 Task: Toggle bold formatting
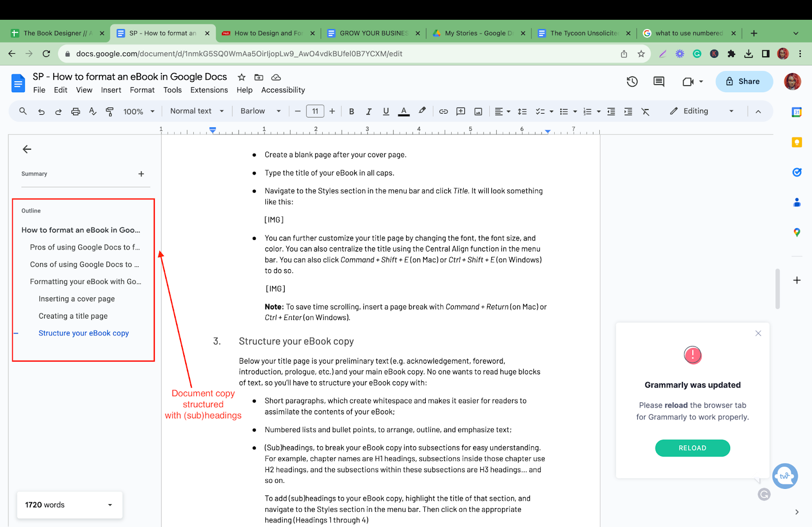pos(352,111)
